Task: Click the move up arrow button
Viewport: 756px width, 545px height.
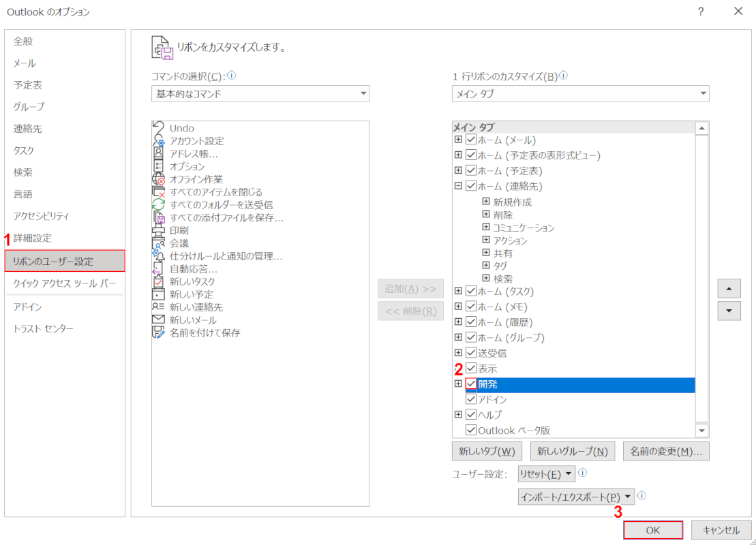Action: (x=729, y=289)
